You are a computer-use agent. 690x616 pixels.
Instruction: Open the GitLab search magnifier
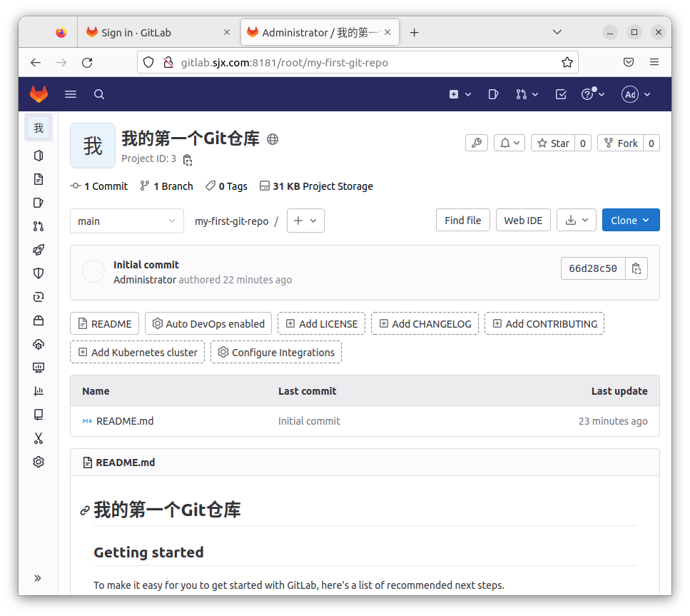tap(99, 94)
